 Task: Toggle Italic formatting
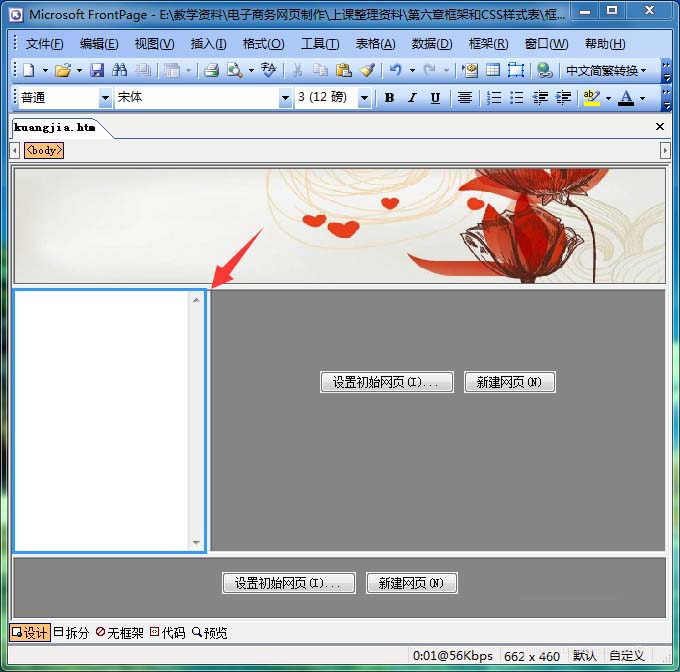coord(412,98)
